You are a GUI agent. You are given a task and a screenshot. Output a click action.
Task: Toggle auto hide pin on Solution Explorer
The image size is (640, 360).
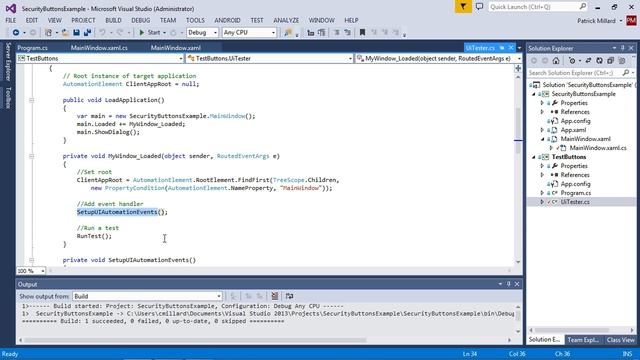pyautogui.click(x=623, y=48)
